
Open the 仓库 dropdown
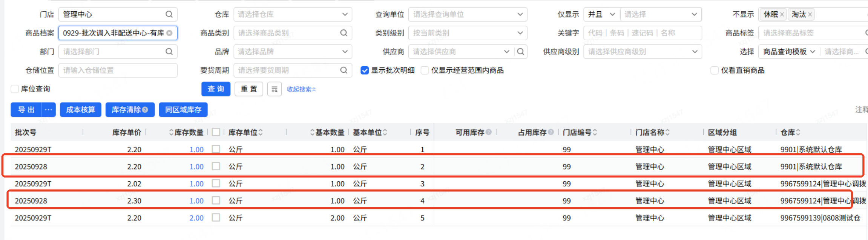[x=293, y=14]
